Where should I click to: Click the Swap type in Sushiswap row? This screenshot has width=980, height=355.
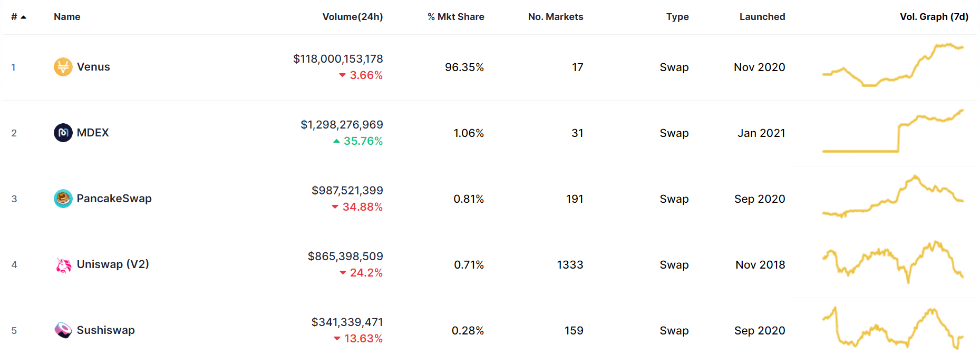tap(674, 331)
